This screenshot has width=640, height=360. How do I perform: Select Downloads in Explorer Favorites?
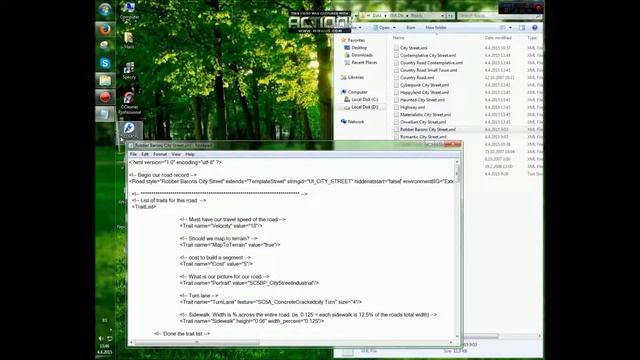(x=362, y=55)
